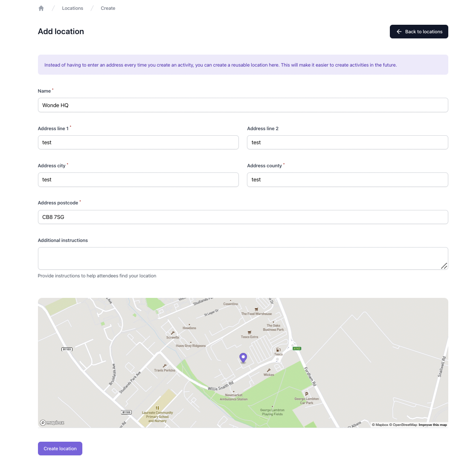The width and height of the screenshot is (476, 472).
Task: Click The Food Warehouse cart icon
Action: click(x=256, y=309)
